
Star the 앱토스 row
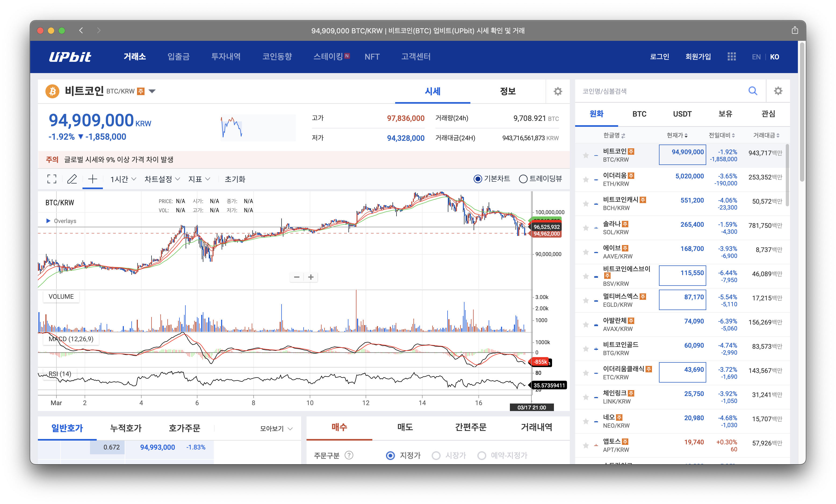586,446
